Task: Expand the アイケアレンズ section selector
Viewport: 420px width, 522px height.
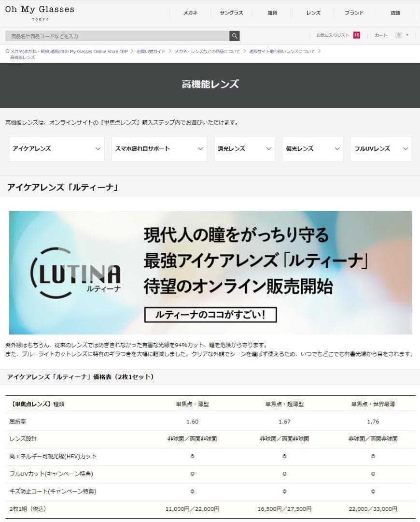Action: 57,149
